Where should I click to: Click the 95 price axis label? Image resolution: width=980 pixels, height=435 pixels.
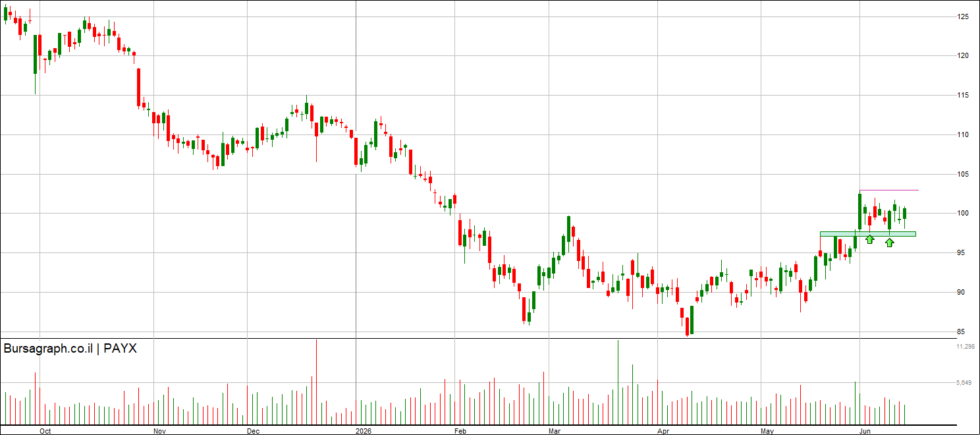tap(961, 253)
